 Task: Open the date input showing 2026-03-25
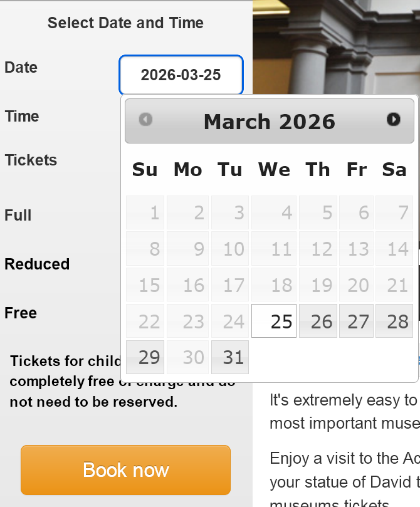[181, 75]
